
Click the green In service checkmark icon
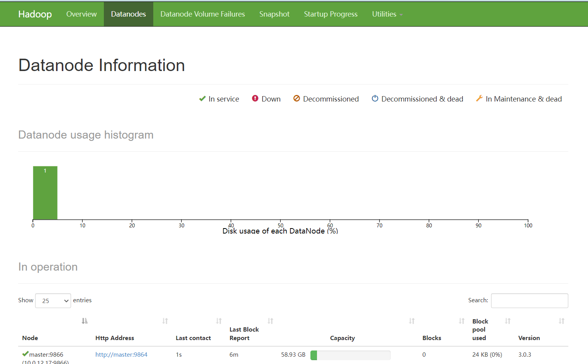pos(202,98)
